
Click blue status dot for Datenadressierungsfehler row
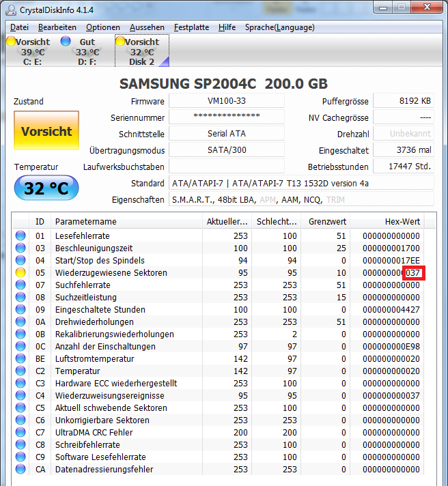pyautogui.click(x=20, y=469)
